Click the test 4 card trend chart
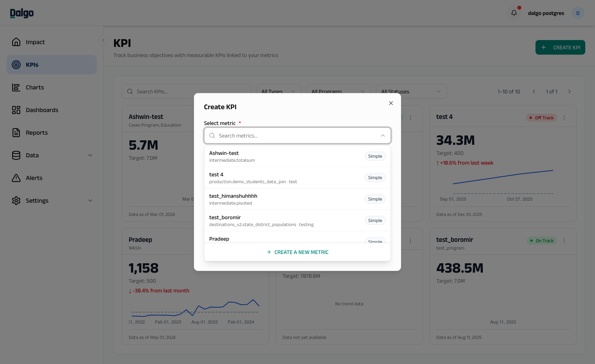595x364 pixels. (503, 183)
